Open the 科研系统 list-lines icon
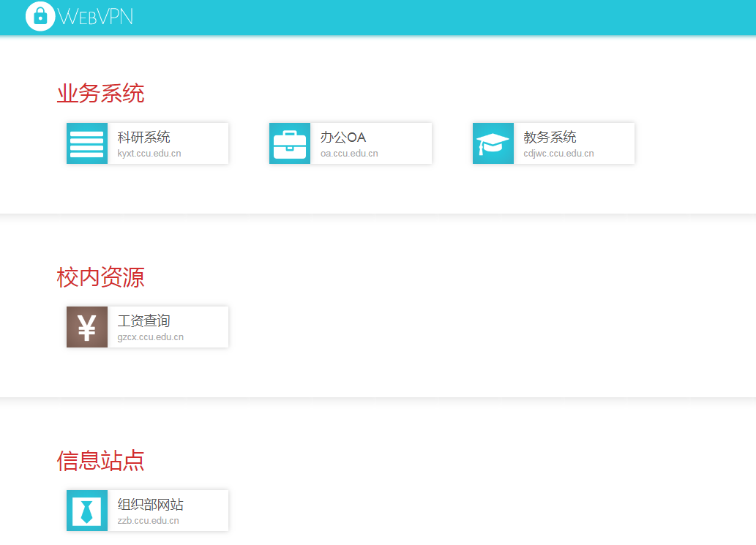The width and height of the screenshot is (756, 545). [86, 143]
